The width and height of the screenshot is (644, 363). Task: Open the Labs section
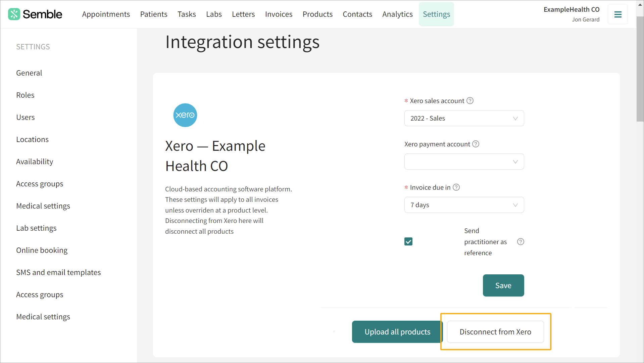[x=214, y=14]
